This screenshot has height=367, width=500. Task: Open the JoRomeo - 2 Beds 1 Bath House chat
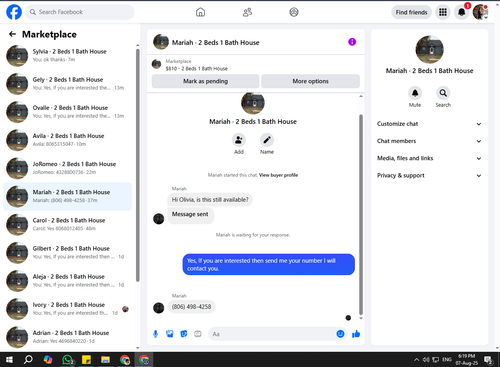tap(67, 168)
